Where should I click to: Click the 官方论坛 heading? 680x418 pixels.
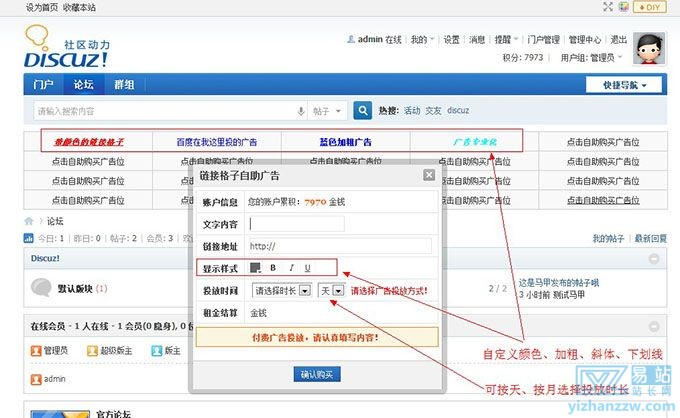coord(113,413)
